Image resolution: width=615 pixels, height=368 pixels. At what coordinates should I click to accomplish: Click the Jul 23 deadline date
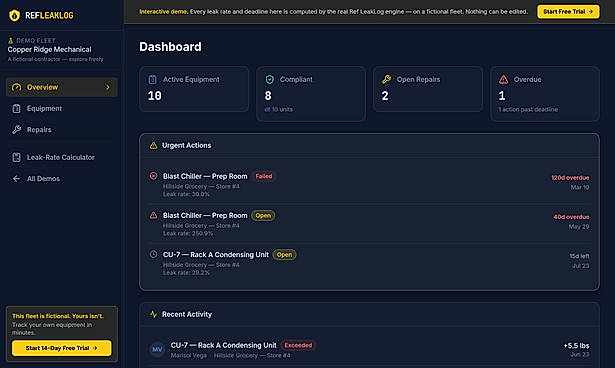[x=580, y=266]
